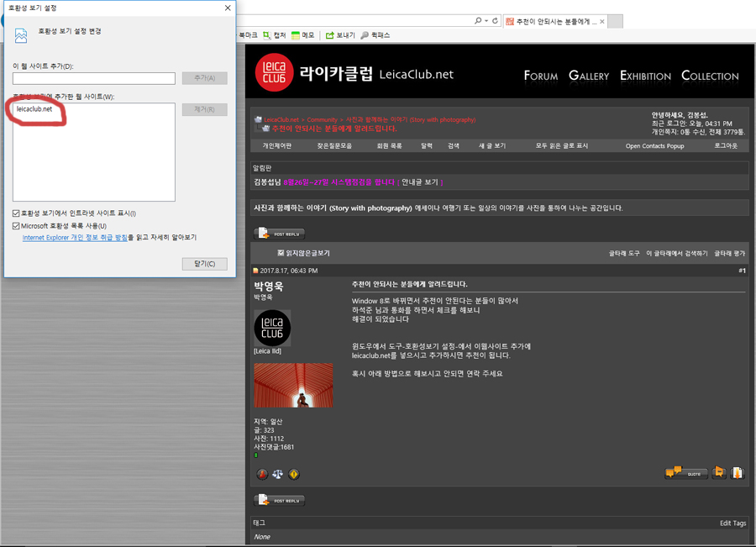Click the Story with photography breadcrumb link
The image size is (756, 547).
click(x=410, y=119)
